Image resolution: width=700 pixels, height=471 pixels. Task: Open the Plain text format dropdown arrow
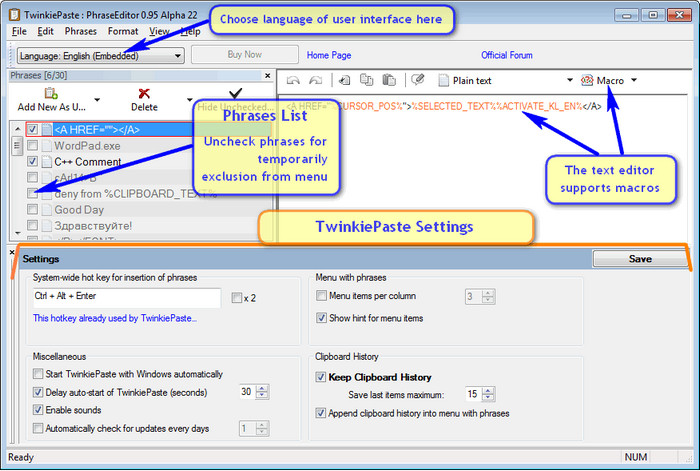click(x=570, y=80)
